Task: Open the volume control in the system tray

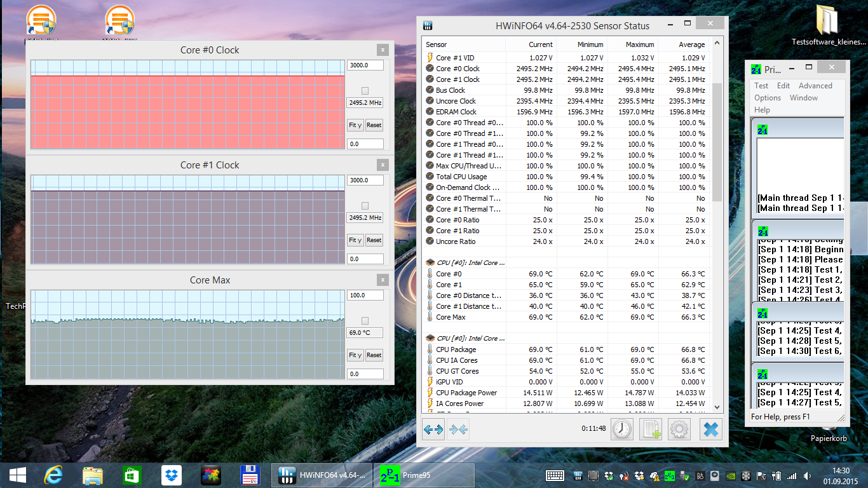Action: pyautogui.click(x=807, y=476)
